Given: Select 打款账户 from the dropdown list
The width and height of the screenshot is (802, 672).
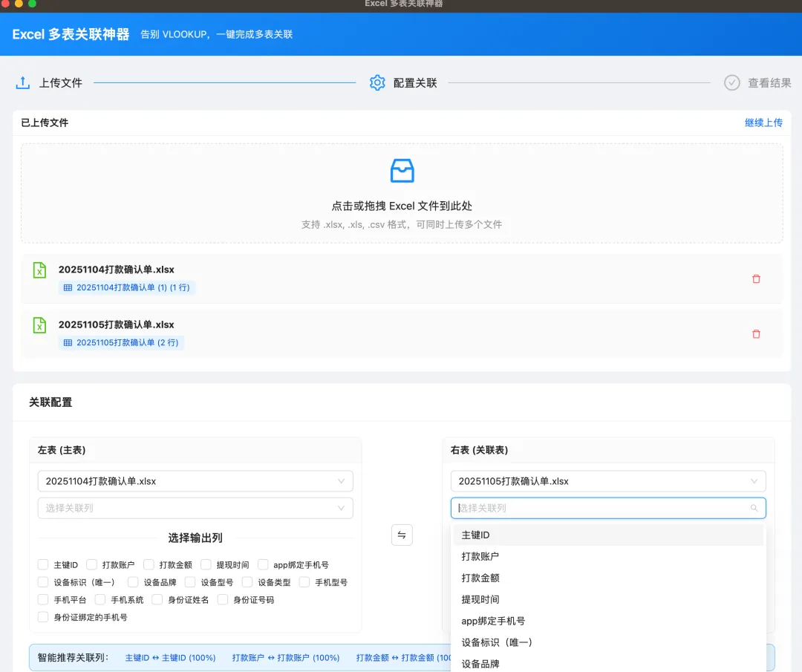Looking at the screenshot, I should click(x=608, y=556).
